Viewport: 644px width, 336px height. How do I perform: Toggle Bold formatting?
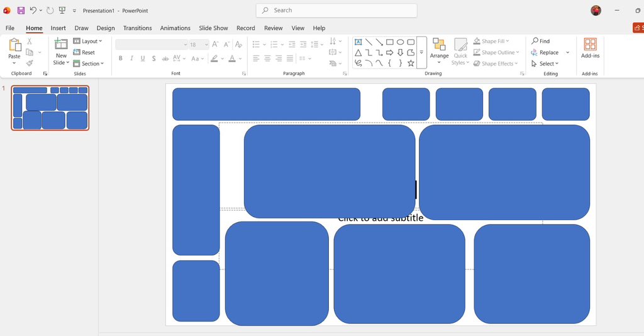(120, 59)
